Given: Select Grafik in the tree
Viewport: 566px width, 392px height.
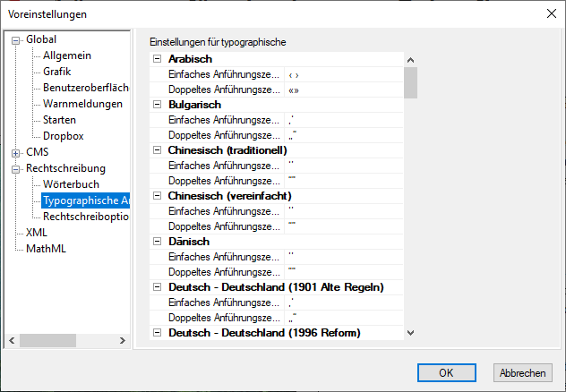Looking at the screenshot, I should point(56,72).
